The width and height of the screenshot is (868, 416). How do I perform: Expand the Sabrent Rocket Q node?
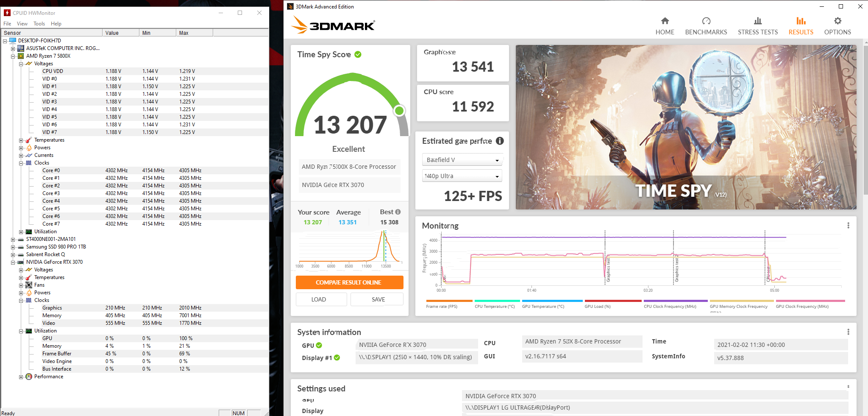point(13,255)
